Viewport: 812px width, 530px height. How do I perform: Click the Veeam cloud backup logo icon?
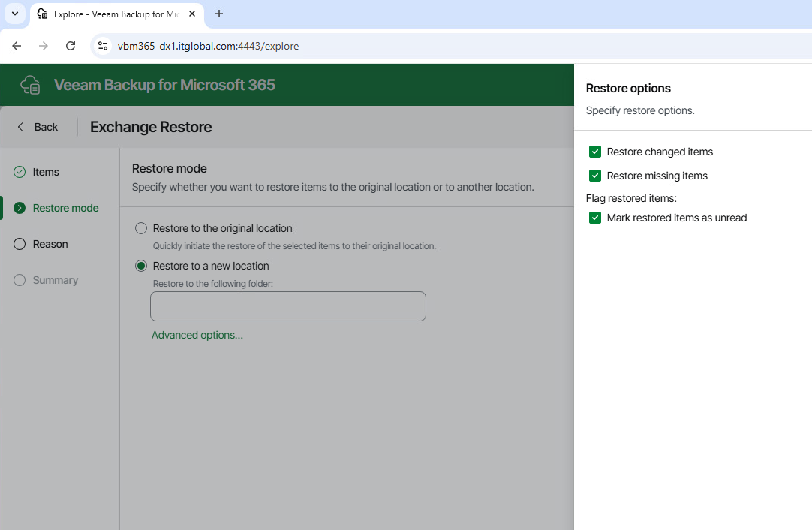[30, 85]
